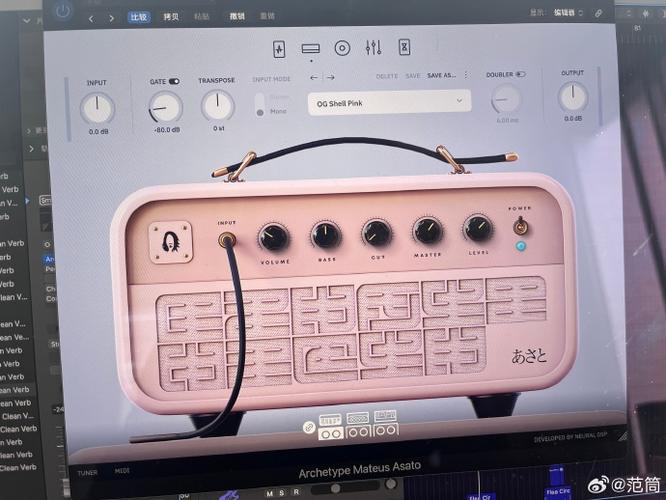Click the amp CUT knob
666x500 pixels.
click(376, 233)
